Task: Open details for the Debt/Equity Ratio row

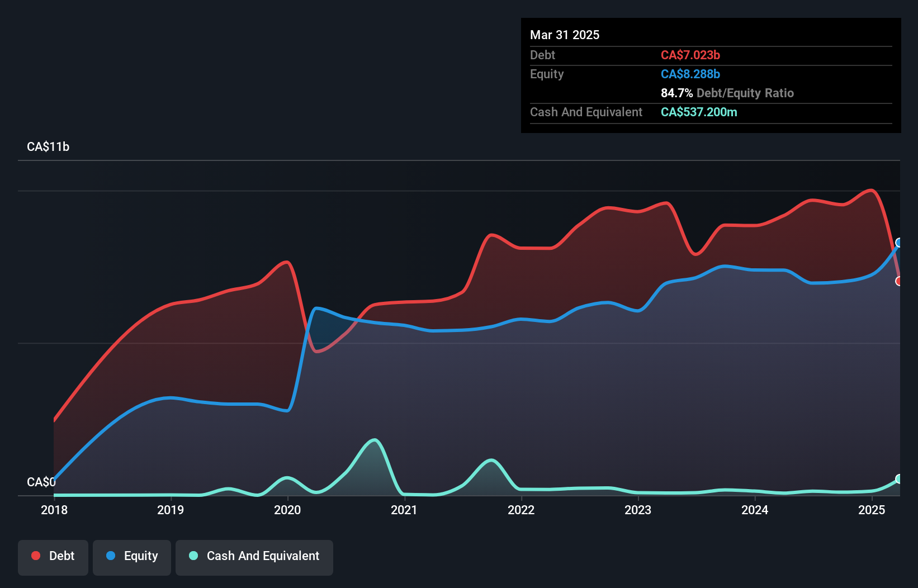Action: pos(727,93)
